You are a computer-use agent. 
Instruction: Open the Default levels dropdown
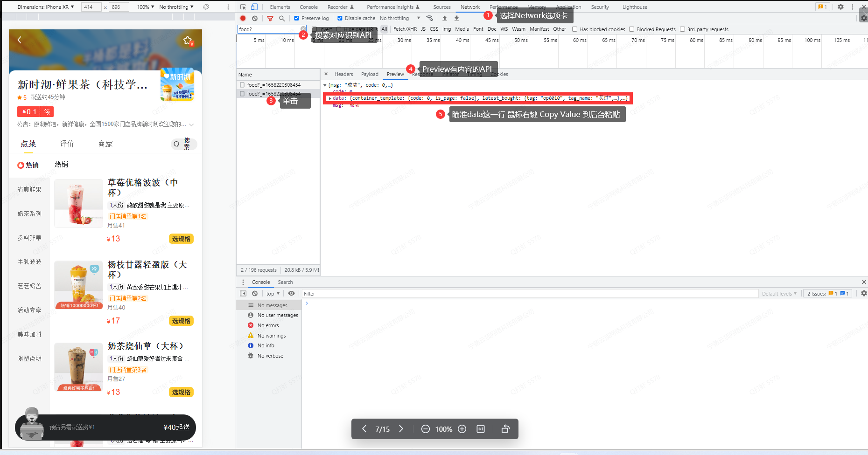point(779,293)
